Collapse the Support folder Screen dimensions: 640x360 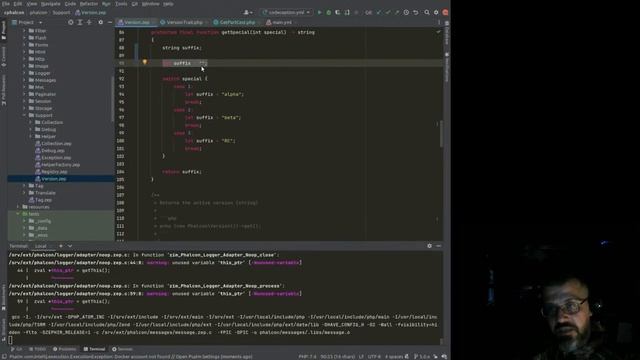pyautogui.click(x=24, y=115)
